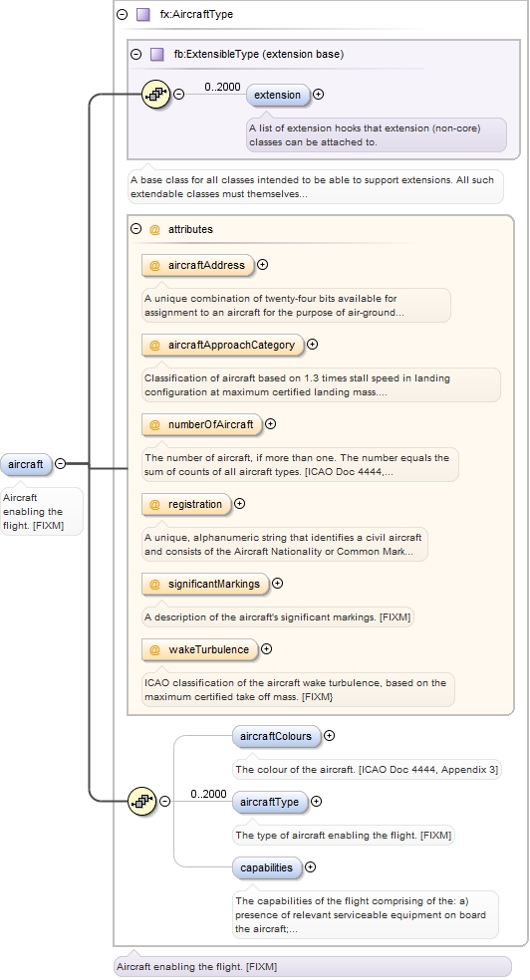The width and height of the screenshot is (530, 980).
Task: Select the aircraftType element node
Action: [269, 802]
